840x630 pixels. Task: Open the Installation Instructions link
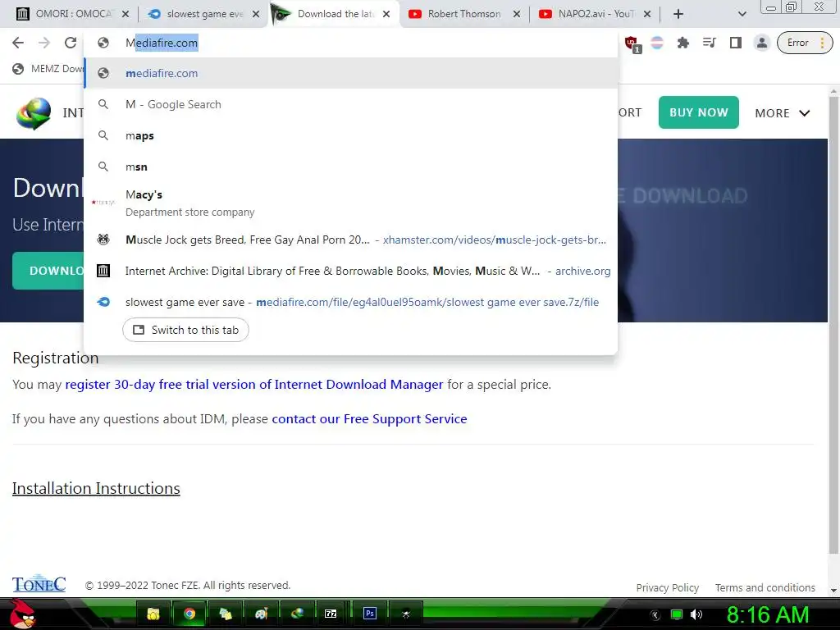click(x=96, y=488)
